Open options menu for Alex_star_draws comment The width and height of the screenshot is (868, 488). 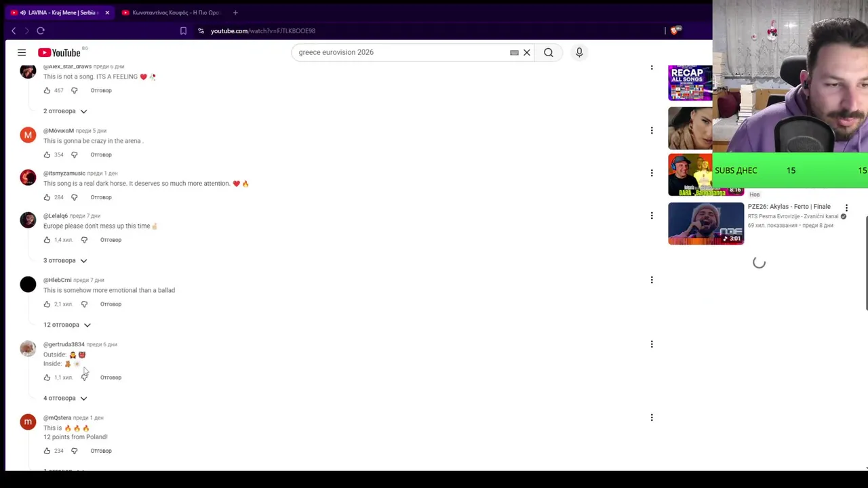click(x=652, y=67)
